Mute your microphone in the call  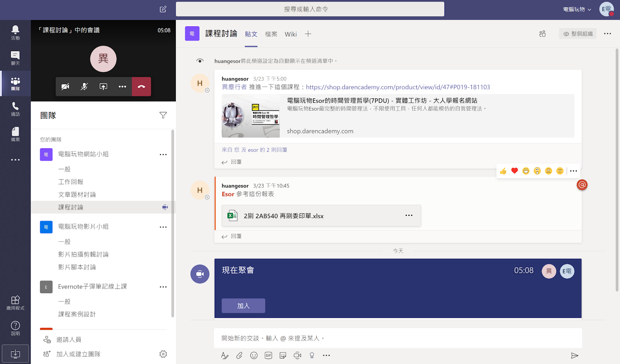click(x=84, y=86)
